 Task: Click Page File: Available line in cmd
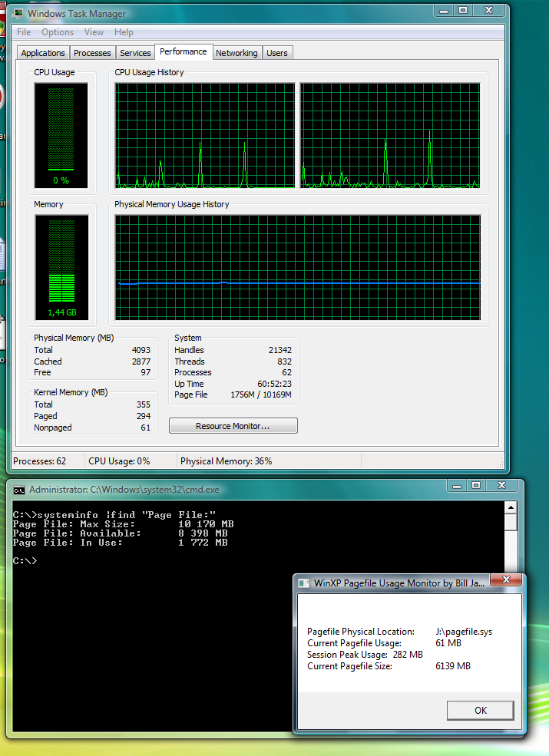pyautogui.click(x=120, y=533)
